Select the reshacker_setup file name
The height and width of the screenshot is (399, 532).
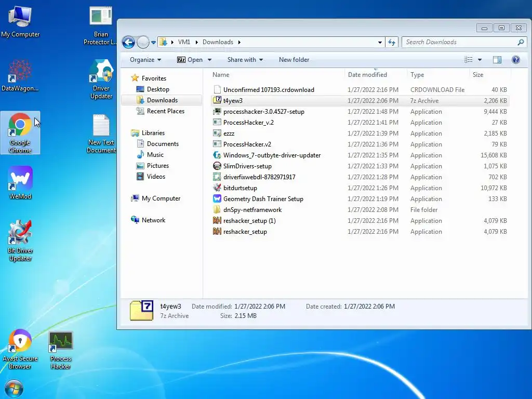pos(245,231)
